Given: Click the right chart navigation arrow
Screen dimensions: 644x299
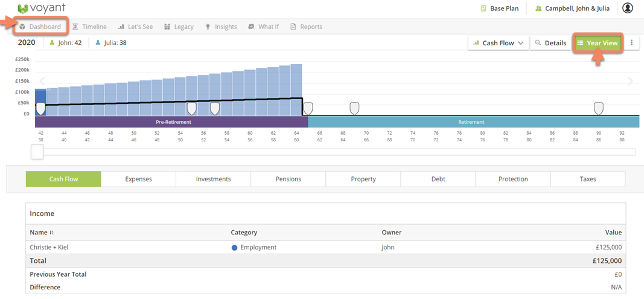Looking at the screenshot, I should point(630,82).
